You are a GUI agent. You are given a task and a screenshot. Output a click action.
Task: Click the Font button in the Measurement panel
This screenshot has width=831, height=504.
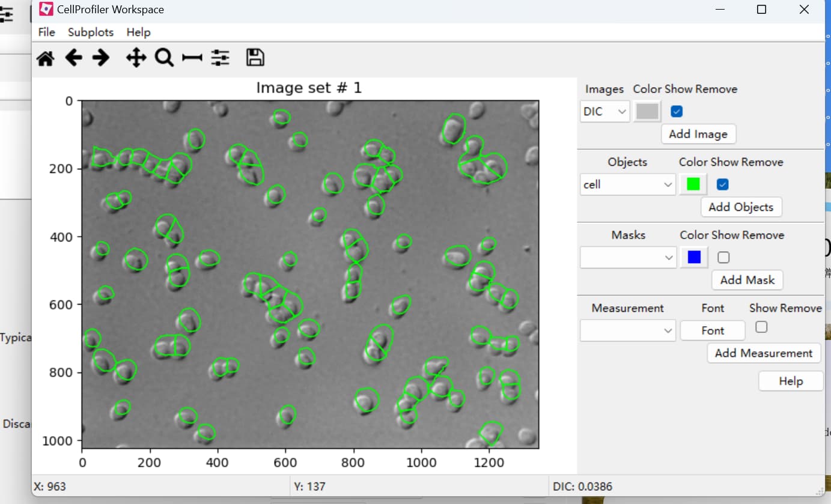coord(712,330)
